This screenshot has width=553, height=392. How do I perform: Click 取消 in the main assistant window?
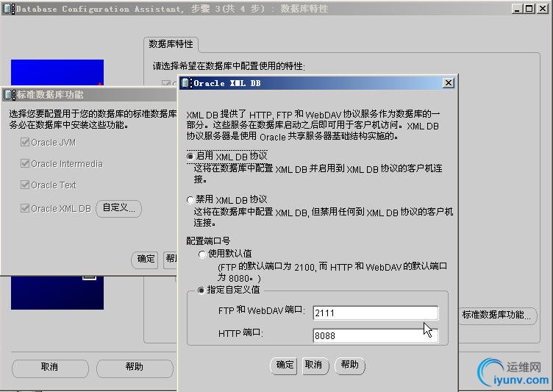(50, 368)
